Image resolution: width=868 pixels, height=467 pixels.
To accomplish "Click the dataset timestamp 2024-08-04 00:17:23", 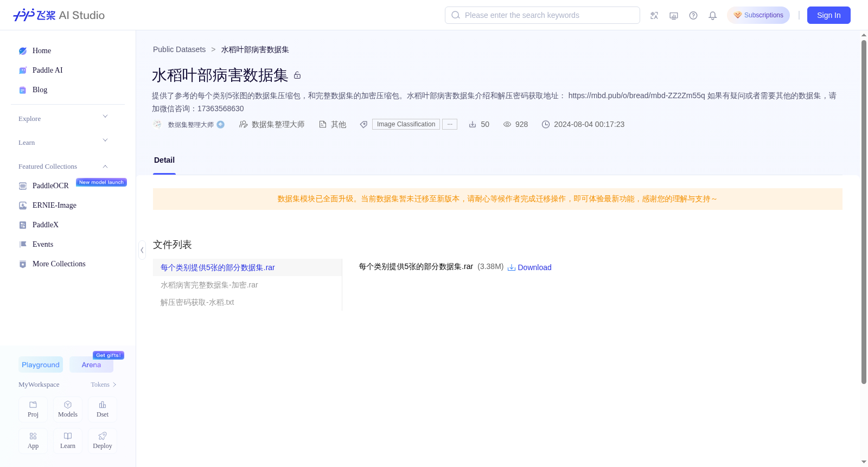I will click(x=589, y=124).
